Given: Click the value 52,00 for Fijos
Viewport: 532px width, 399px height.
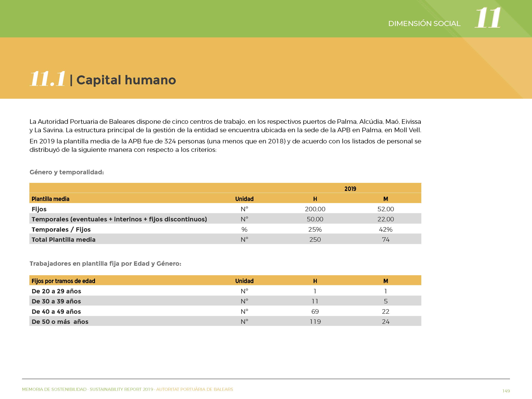Looking at the screenshot, I should (x=386, y=209).
